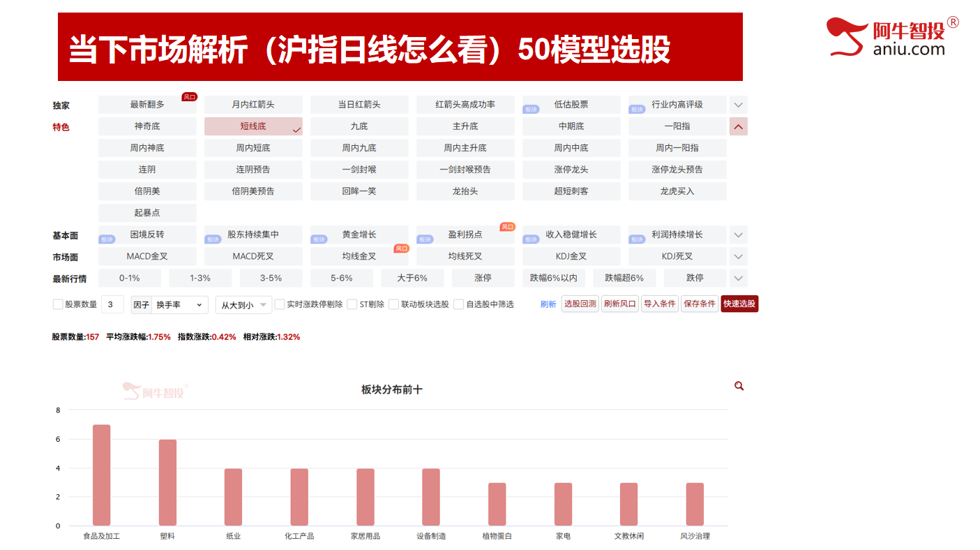Select the 大于6% filter
This screenshot has width=980, height=550.
412,278
